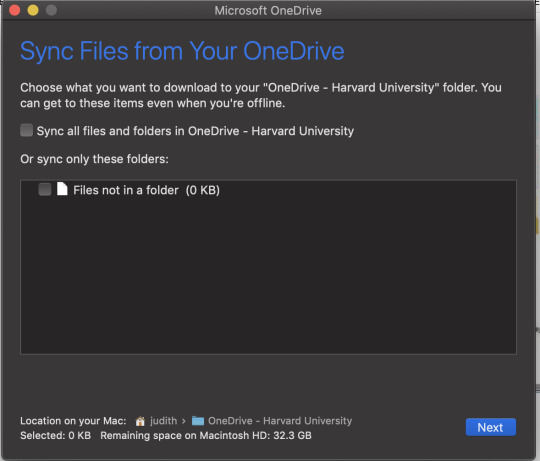Select the white document icon beside Files not in a folder
Image resolution: width=540 pixels, height=461 pixels.
pos(62,189)
